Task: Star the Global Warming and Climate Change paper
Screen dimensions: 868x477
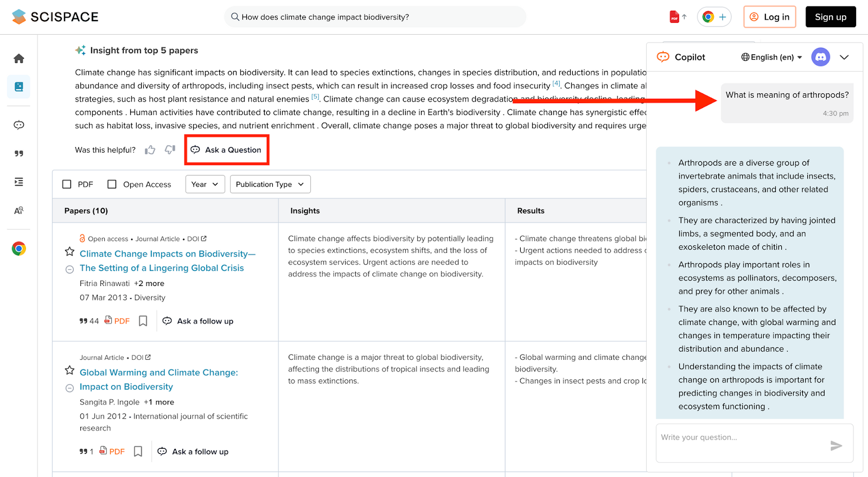Action: (x=69, y=371)
